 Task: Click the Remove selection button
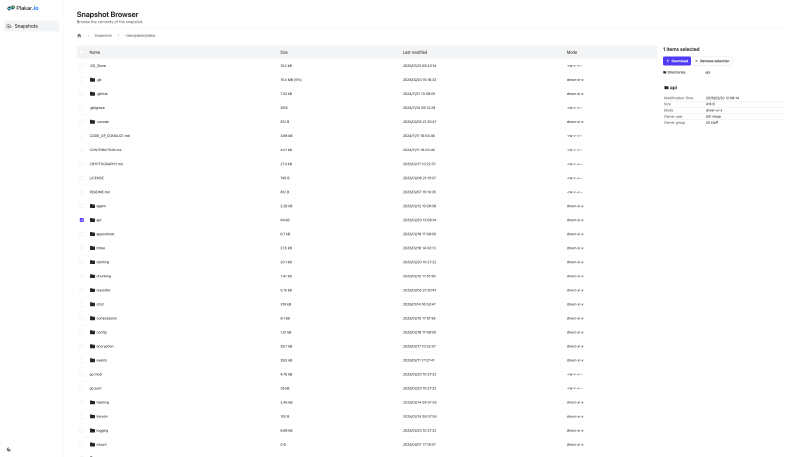(712, 61)
